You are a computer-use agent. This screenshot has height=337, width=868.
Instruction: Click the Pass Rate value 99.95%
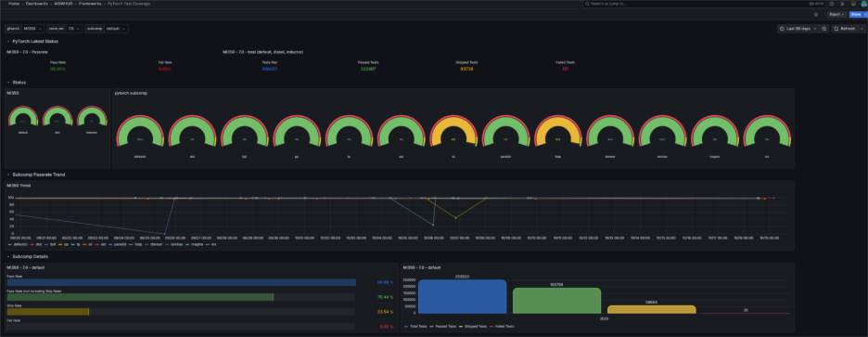coord(57,70)
